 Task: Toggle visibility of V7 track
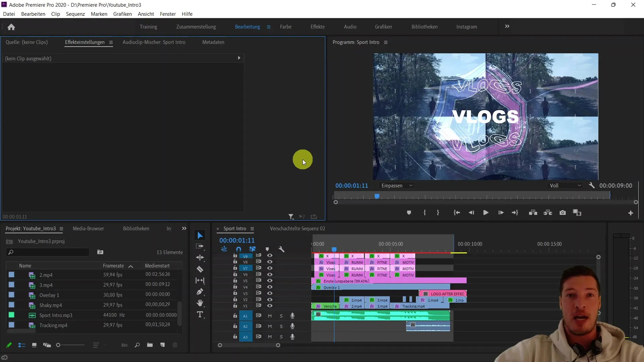pos(269,268)
